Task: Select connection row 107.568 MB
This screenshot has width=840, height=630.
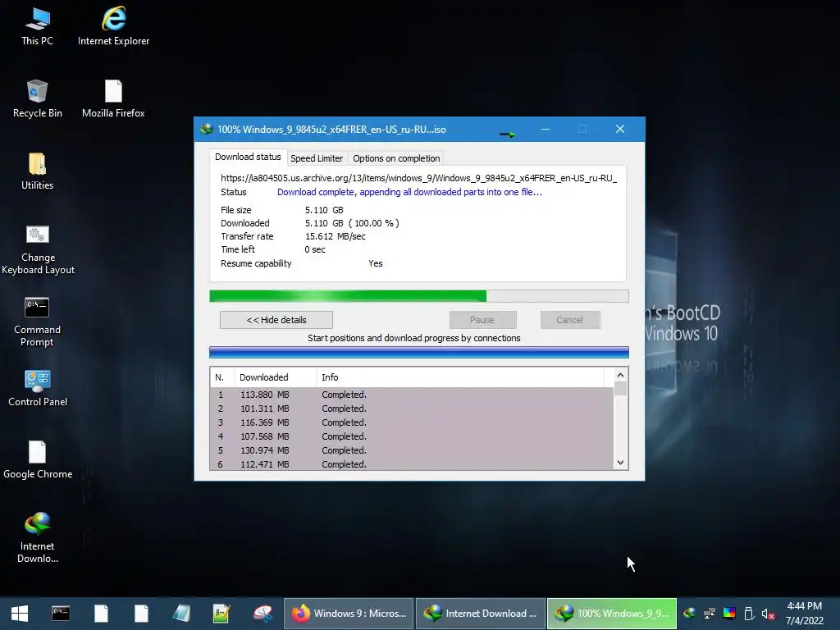Action: (x=412, y=436)
